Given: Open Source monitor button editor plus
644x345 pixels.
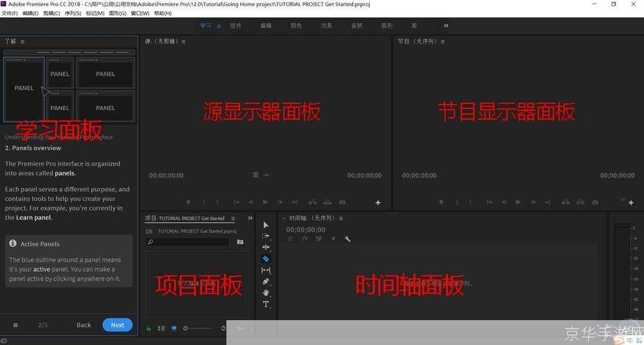Looking at the screenshot, I should [378, 202].
